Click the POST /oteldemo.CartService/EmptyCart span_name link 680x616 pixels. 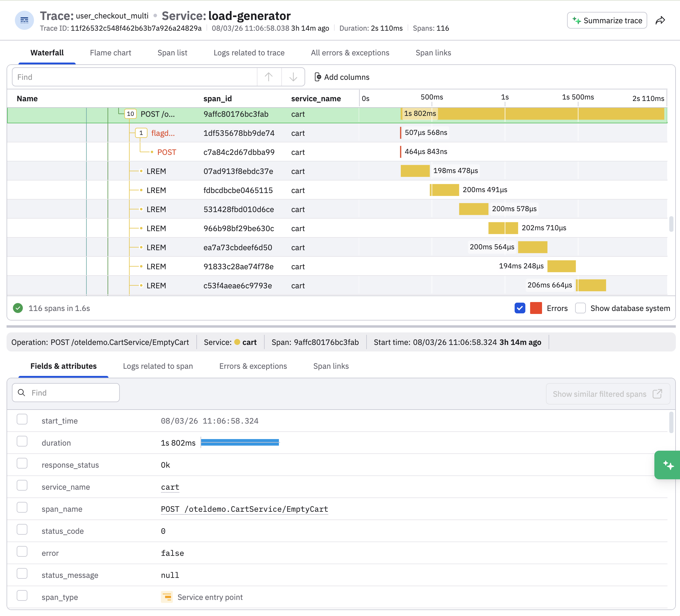(245, 509)
